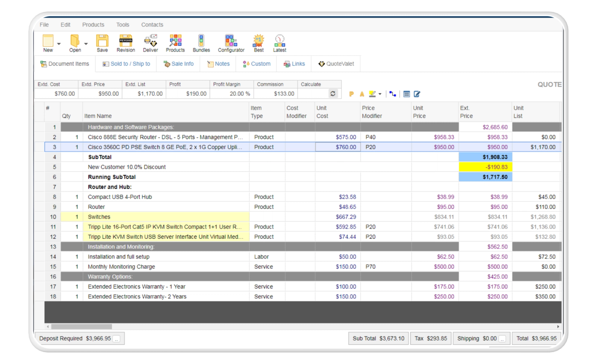Switch to the Document Items tab
The image size is (597, 364).
(x=65, y=64)
